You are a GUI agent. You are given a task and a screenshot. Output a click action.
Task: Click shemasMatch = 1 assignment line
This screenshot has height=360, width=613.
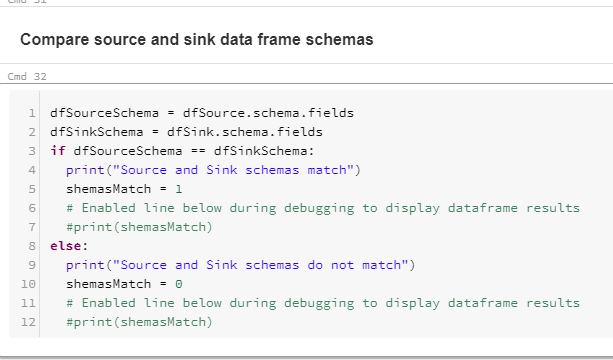[x=124, y=189]
